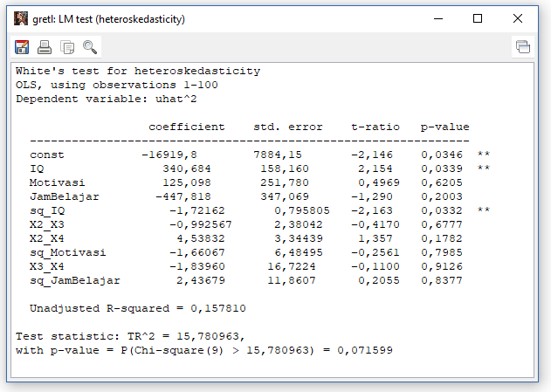Click the Copy icon in toolbar
Viewport: 551px width, 392px height.
(67, 47)
